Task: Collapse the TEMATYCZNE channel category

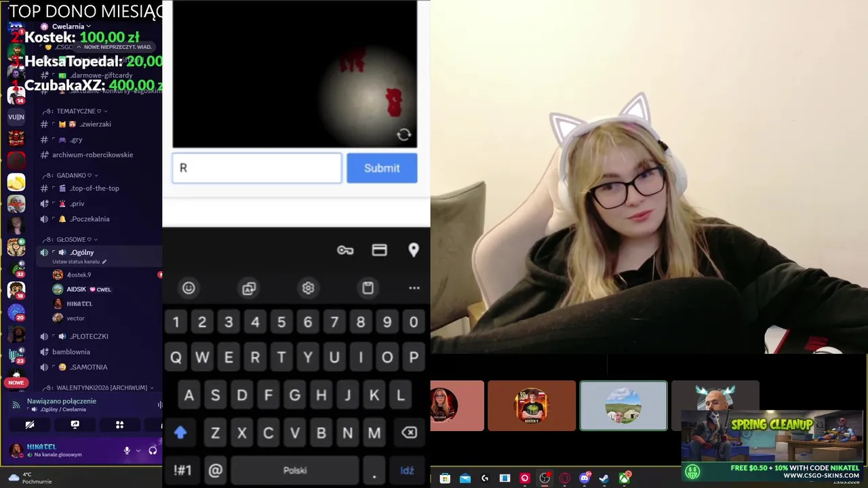Action: (x=75, y=111)
